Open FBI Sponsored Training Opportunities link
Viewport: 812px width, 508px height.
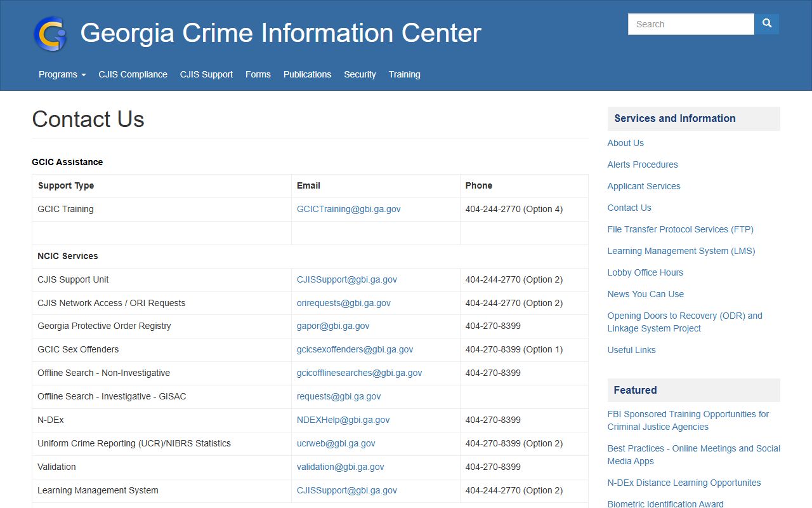pos(688,420)
